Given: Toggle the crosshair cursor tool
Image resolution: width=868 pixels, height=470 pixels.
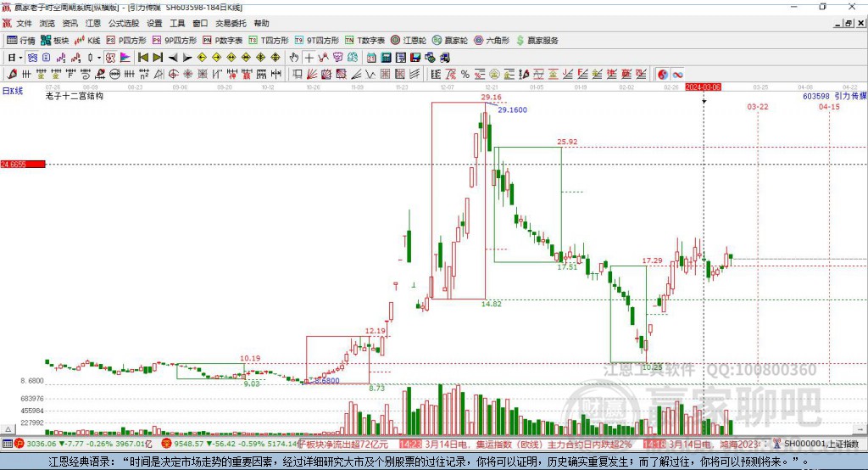Looking at the screenshot, I should pos(309,58).
